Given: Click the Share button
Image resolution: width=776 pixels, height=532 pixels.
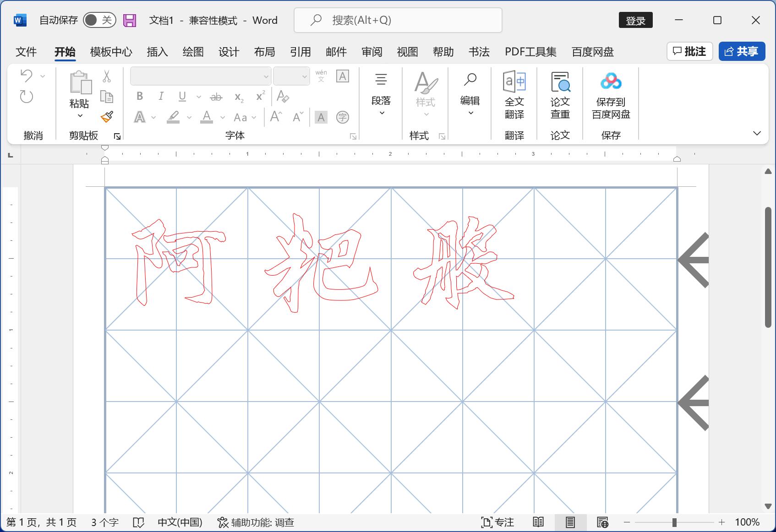Looking at the screenshot, I should click(742, 51).
